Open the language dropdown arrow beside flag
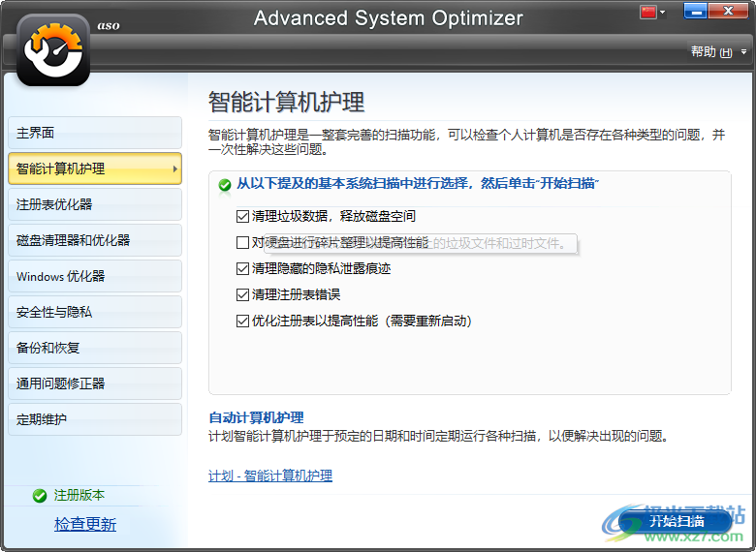The width and height of the screenshot is (756, 552). (662, 12)
